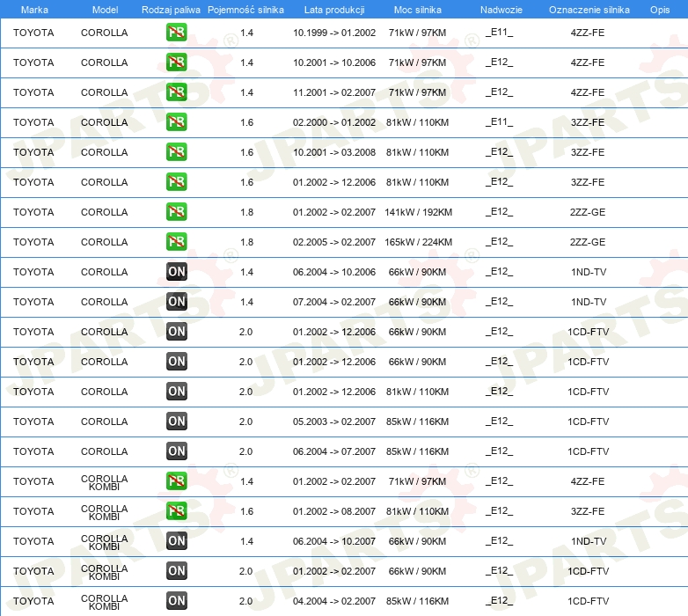Click 2ZZ-GE engine code in 165kW row
The image size is (688, 616).
point(588,242)
